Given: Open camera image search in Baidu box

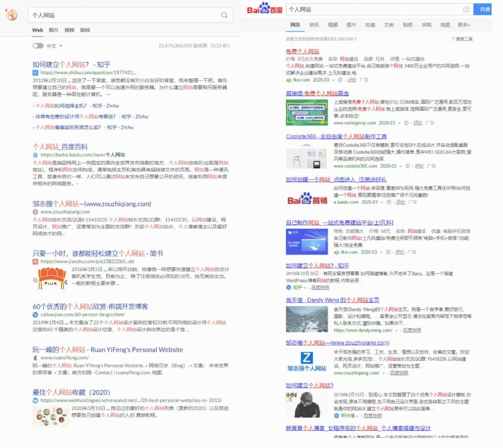Looking at the screenshot, I should pos(466,10).
